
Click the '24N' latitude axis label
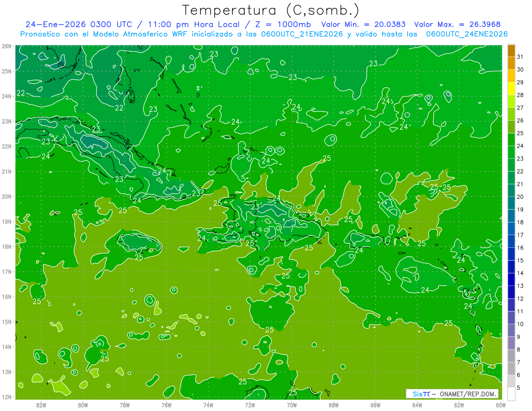pos(6,96)
